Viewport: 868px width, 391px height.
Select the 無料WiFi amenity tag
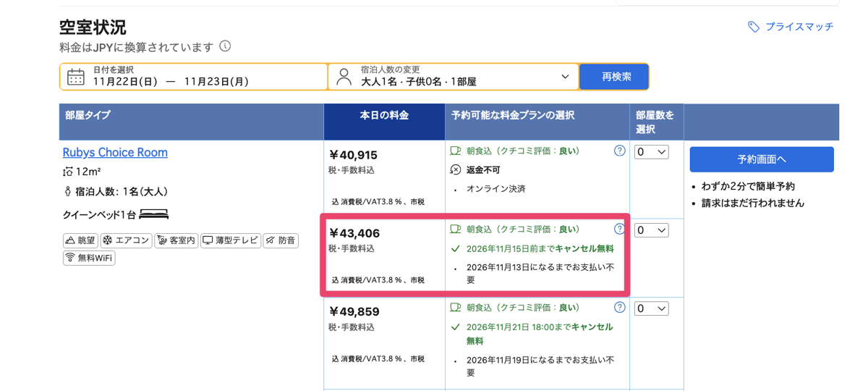[x=89, y=258]
